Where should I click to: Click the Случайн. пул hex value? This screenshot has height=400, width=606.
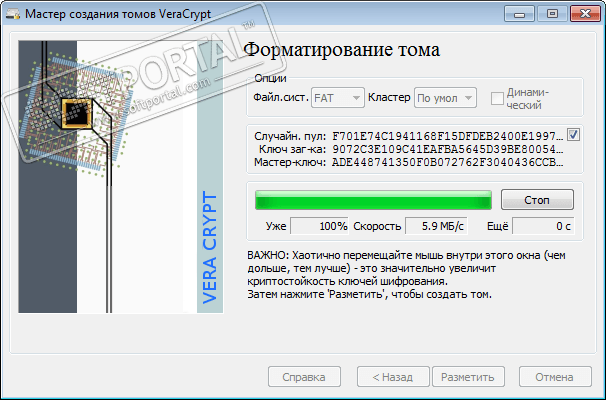[448, 136]
